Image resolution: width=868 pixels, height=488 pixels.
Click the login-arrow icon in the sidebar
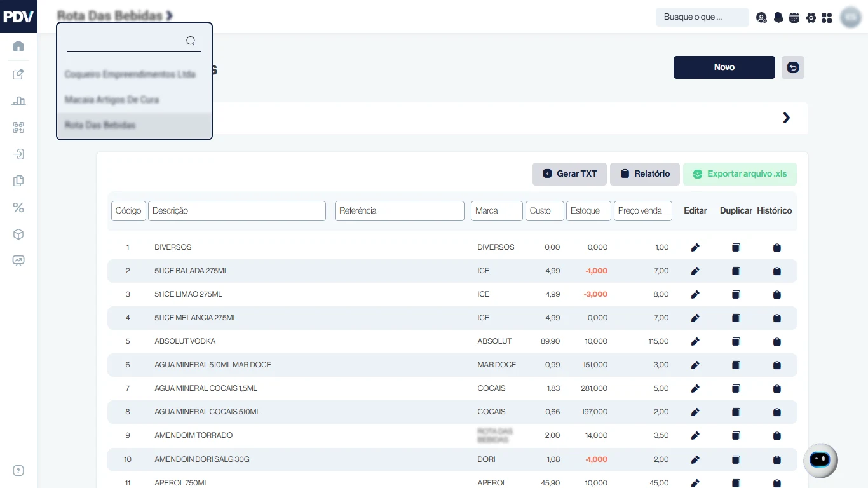pos(18,154)
